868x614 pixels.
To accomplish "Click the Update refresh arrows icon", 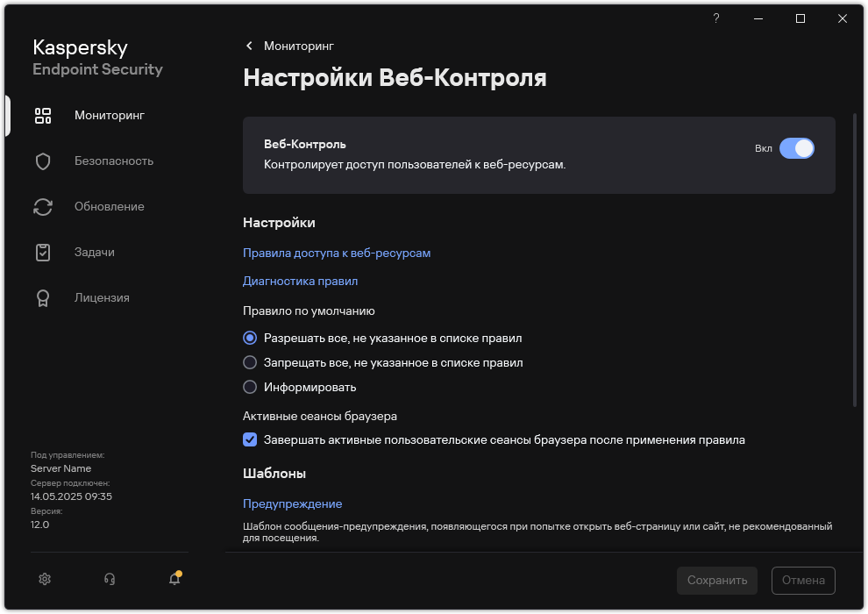I will tap(43, 207).
